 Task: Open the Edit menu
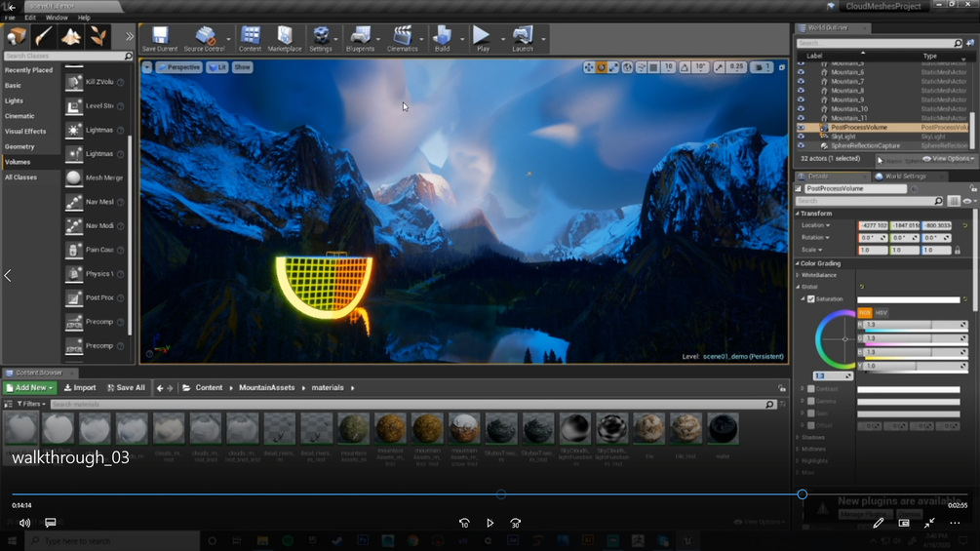pyautogui.click(x=30, y=18)
